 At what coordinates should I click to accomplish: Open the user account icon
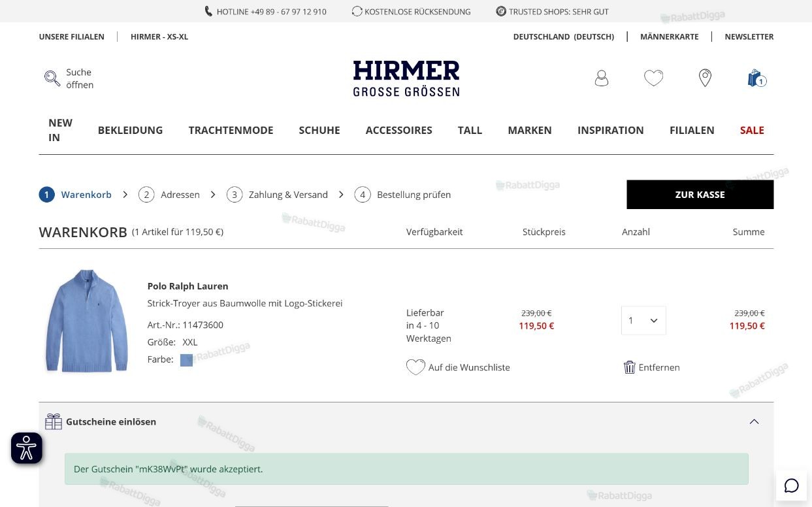coord(602,78)
